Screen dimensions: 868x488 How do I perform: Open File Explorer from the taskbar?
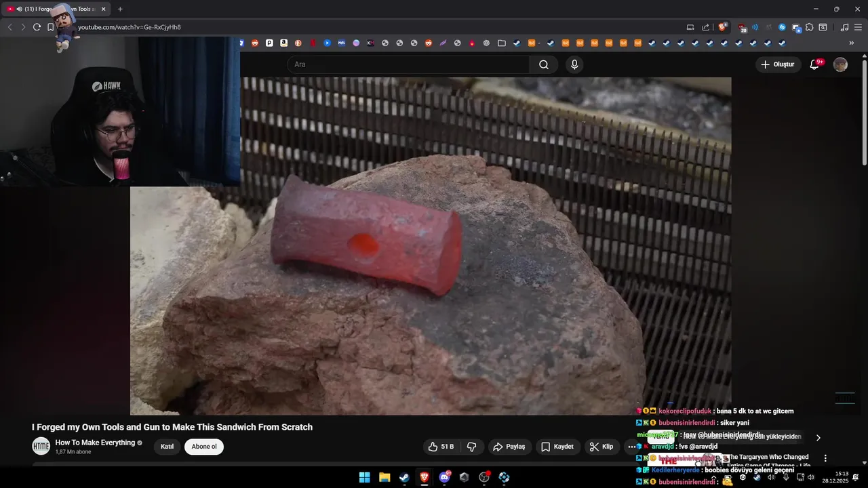[384, 477]
